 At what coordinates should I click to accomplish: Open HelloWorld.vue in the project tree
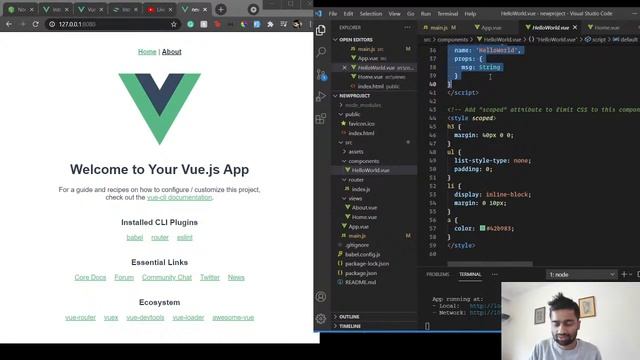(371, 170)
